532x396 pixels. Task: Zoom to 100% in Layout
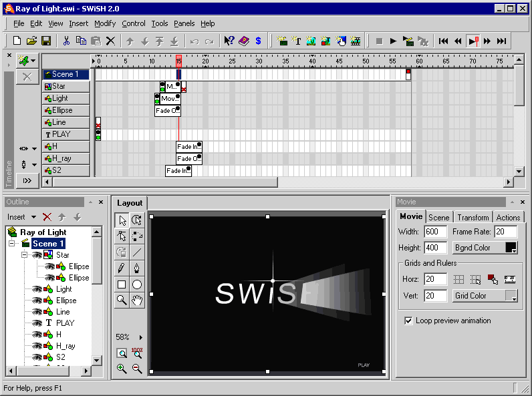tap(137, 353)
